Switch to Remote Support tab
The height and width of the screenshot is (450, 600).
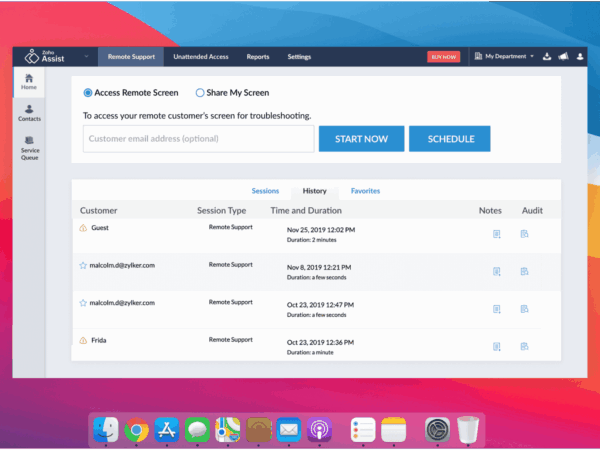click(x=131, y=57)
